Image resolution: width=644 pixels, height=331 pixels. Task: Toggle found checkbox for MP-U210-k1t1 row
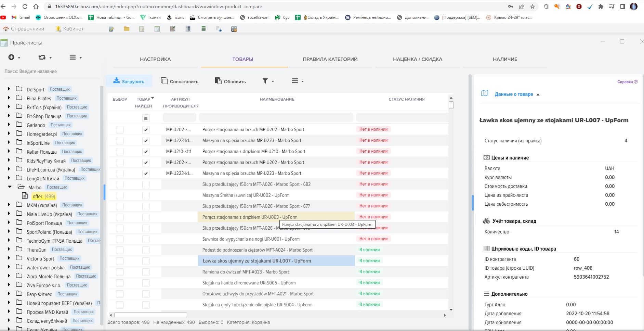click(x=146, y=152)
